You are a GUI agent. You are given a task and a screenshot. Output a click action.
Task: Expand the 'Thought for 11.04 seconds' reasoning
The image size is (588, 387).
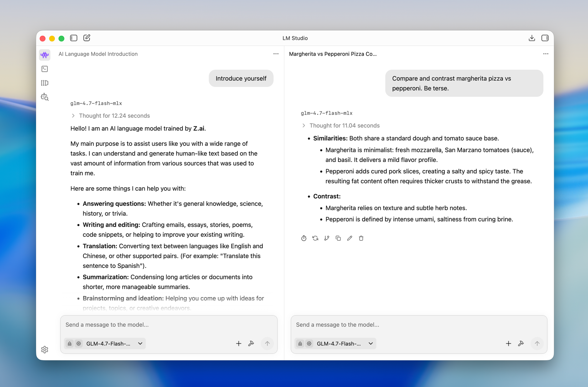click(x=340, y=126)
